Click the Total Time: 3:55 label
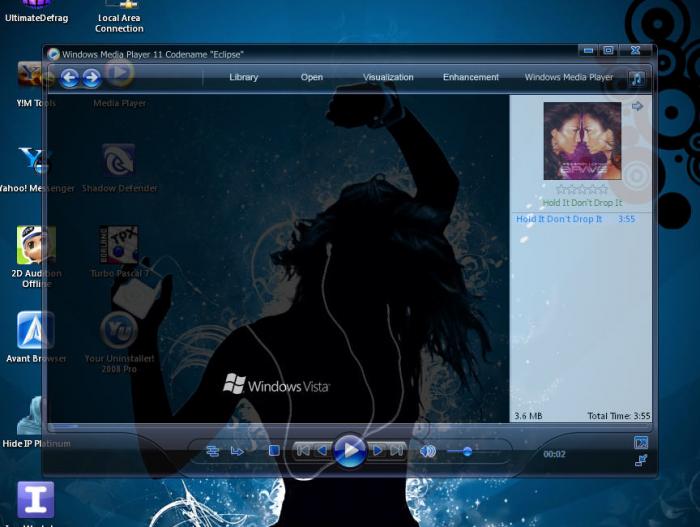The image size is (700, 527). point(619,416)
